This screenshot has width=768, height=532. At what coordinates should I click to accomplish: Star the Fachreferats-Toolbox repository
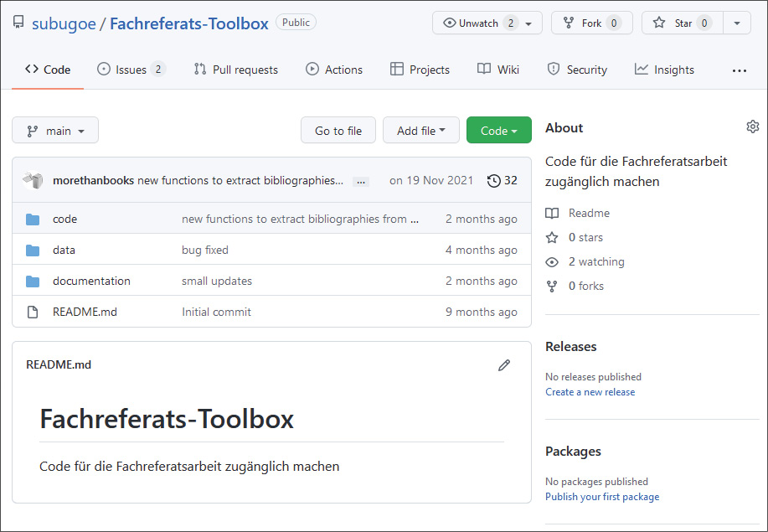682,23
